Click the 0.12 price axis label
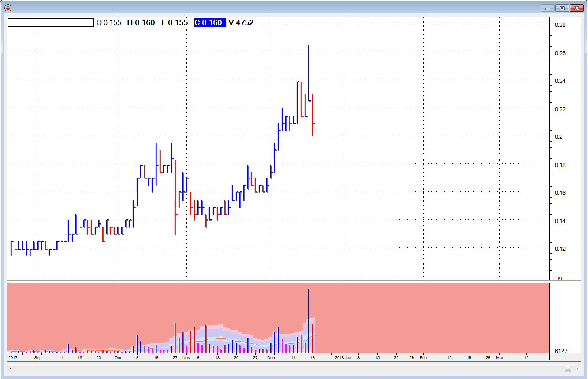 coord(561,249)
